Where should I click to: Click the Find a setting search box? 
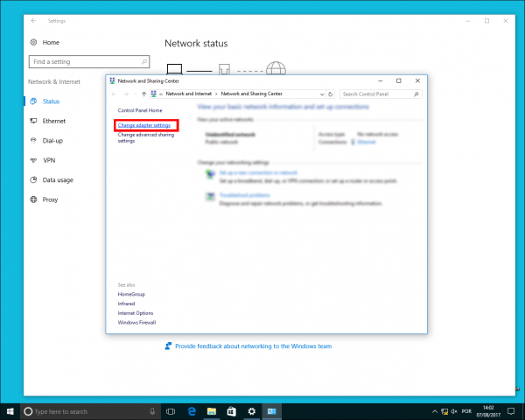89,61
